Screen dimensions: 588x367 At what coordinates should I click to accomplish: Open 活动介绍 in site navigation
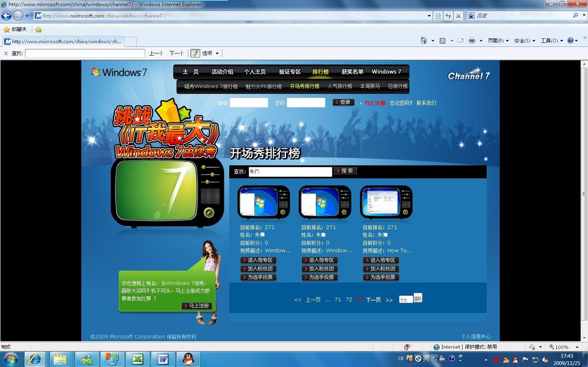coord(222,72)
